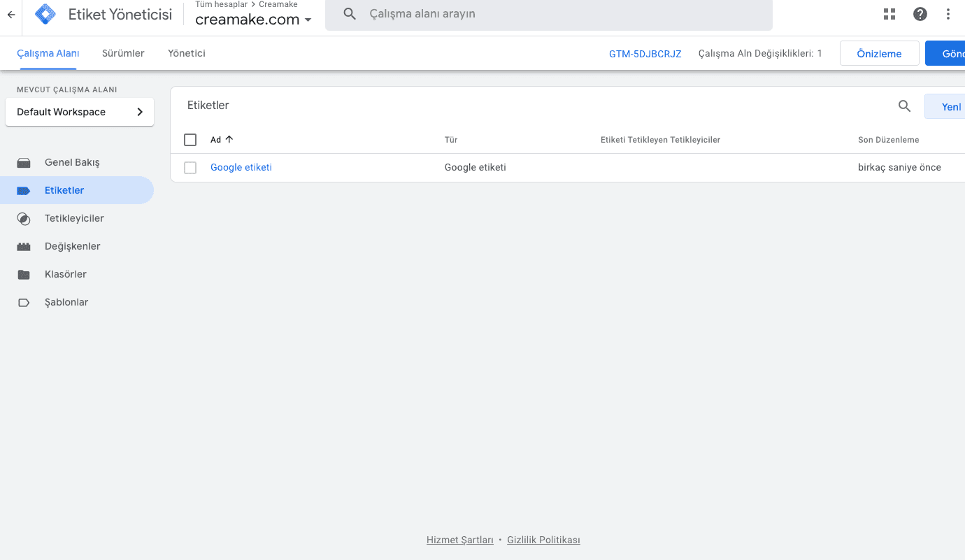Click the sort arrow beside the Ad column
965x560 pixels.
[229, 139]
